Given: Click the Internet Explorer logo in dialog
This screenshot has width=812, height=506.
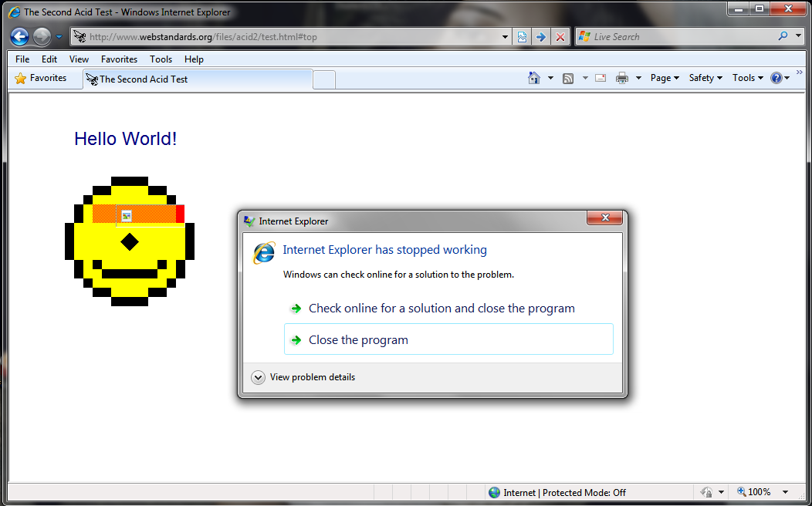Looking at the screenshot, I should (x=264, y=253).
